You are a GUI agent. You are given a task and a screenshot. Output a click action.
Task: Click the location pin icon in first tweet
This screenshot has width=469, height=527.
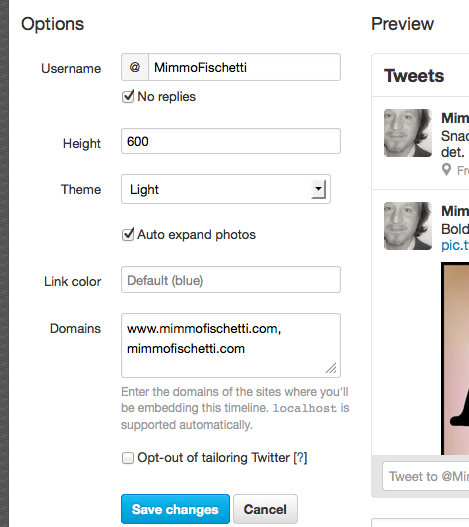pos(446,170)
